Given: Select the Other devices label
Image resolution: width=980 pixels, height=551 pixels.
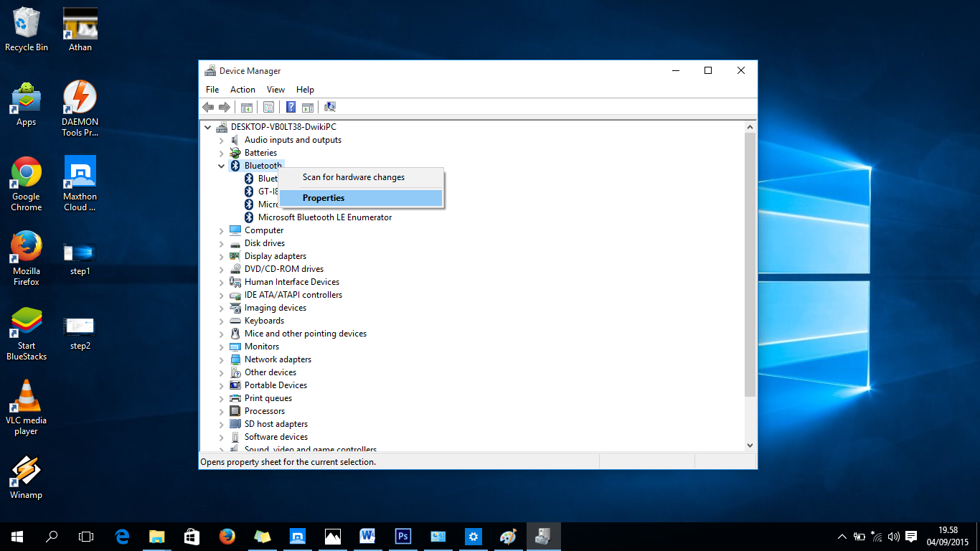Looking at the screenshot, I should 270,372.
